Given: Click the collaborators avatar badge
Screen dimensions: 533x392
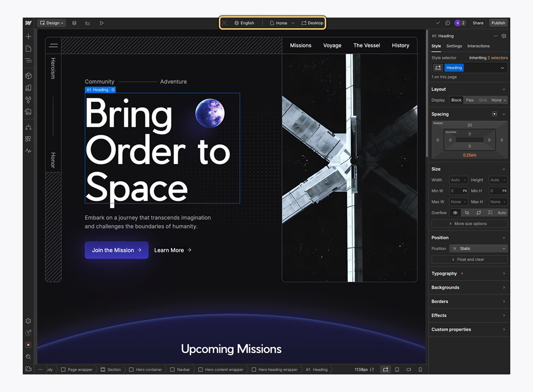Looking at the screenshot, I should [x=460, y=23].
